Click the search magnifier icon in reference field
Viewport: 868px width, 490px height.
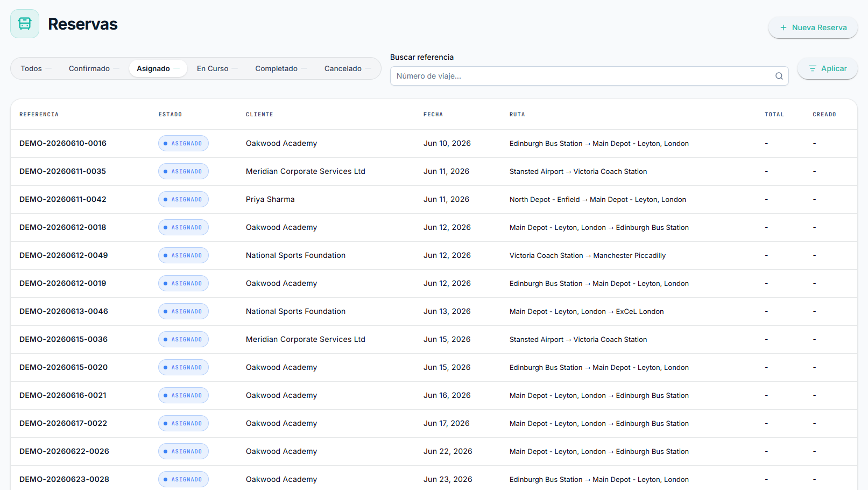pyautogui.click(x=779, y=76)
